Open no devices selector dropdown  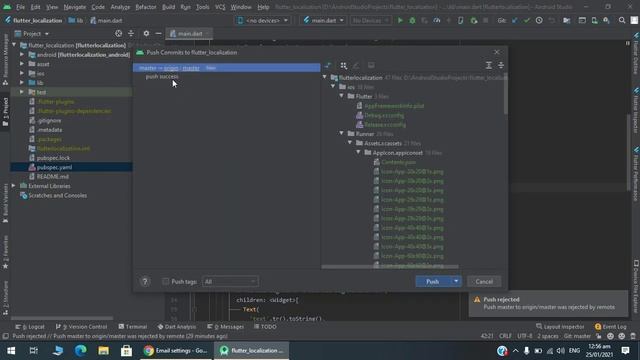coord(263,20)
